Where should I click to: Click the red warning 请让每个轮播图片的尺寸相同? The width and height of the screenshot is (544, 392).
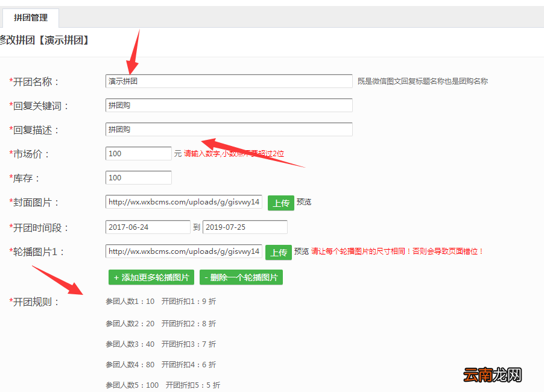click(x=397, y=251)
